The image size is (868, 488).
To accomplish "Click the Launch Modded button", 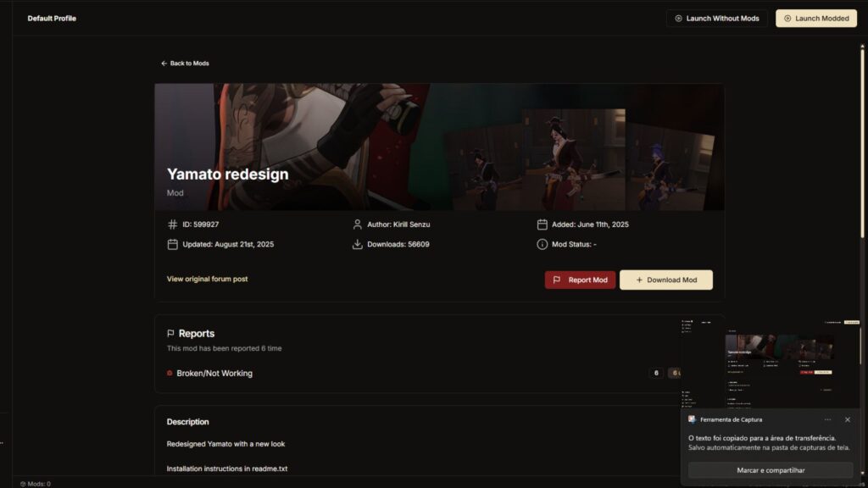I will coord(815,18).
